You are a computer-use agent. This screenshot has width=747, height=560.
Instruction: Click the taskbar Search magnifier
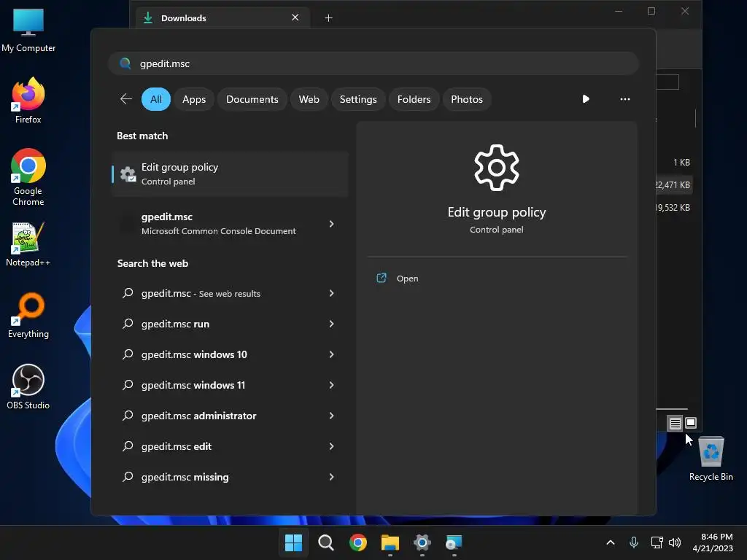coord(326,542)
